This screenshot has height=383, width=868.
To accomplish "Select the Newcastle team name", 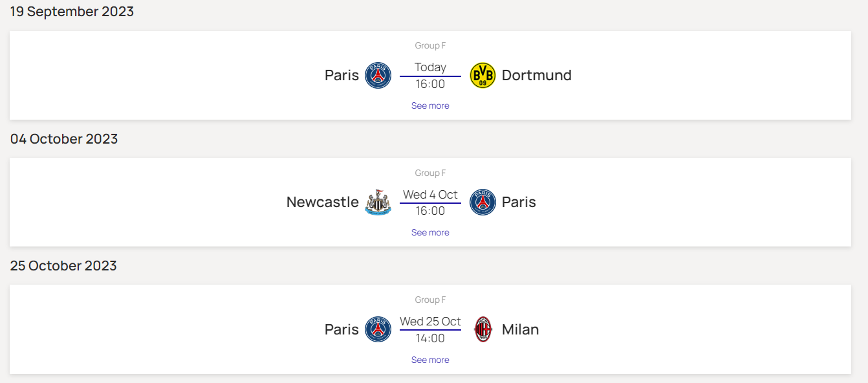I will [x=322, y=202].
